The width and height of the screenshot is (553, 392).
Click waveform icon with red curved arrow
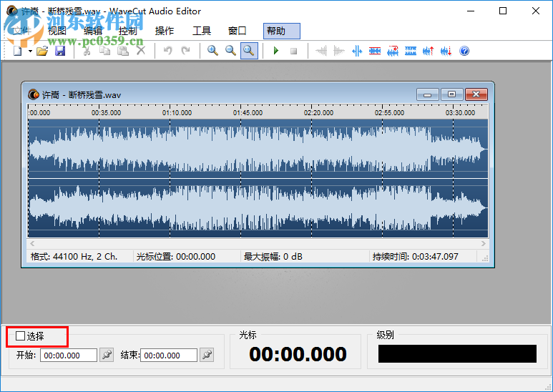coord(393,51)
